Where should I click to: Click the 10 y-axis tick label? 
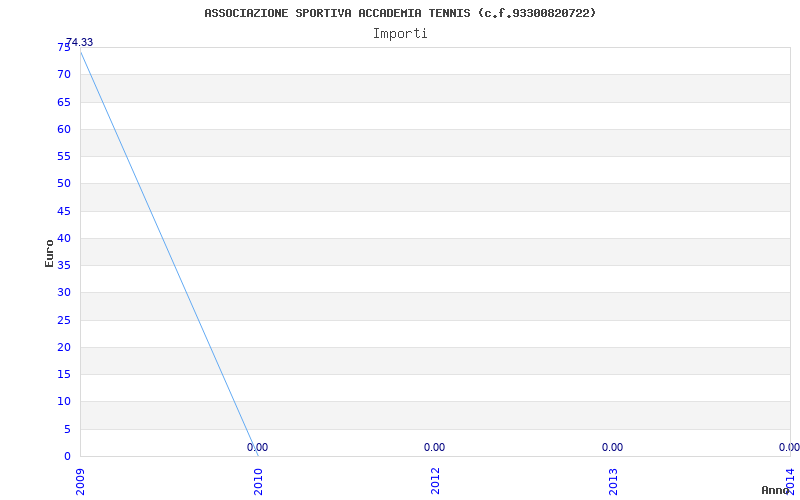[64, 402]
